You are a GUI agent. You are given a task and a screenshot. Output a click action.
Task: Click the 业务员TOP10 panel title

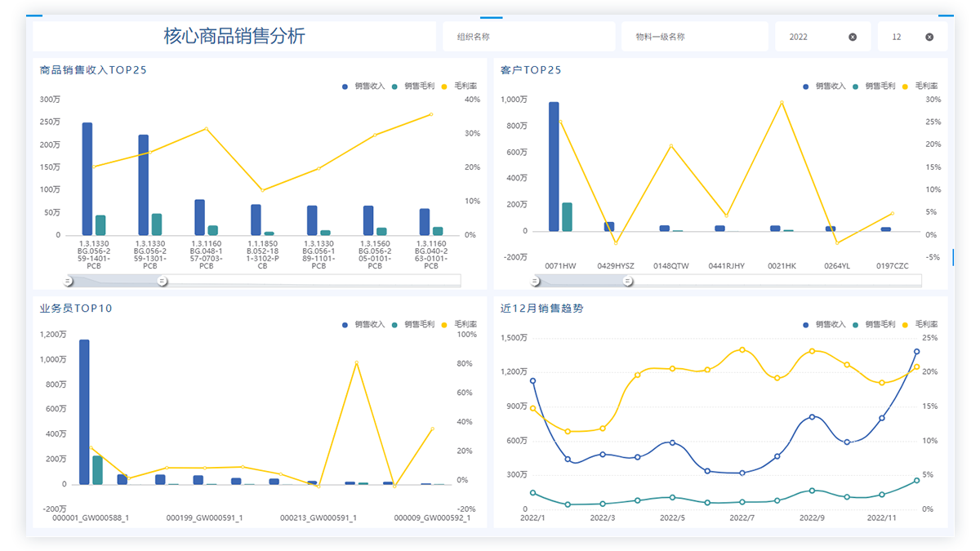pos(76,309)
